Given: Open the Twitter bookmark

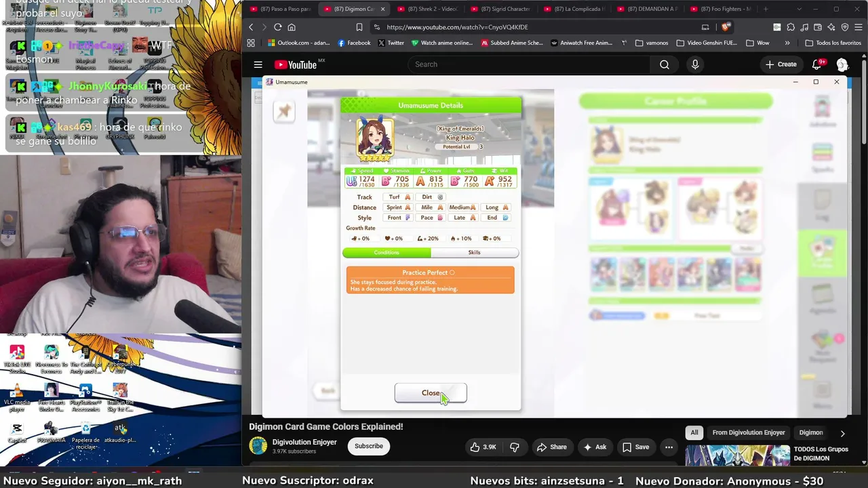Looking at the screenshot, I should tap(391, 43).
